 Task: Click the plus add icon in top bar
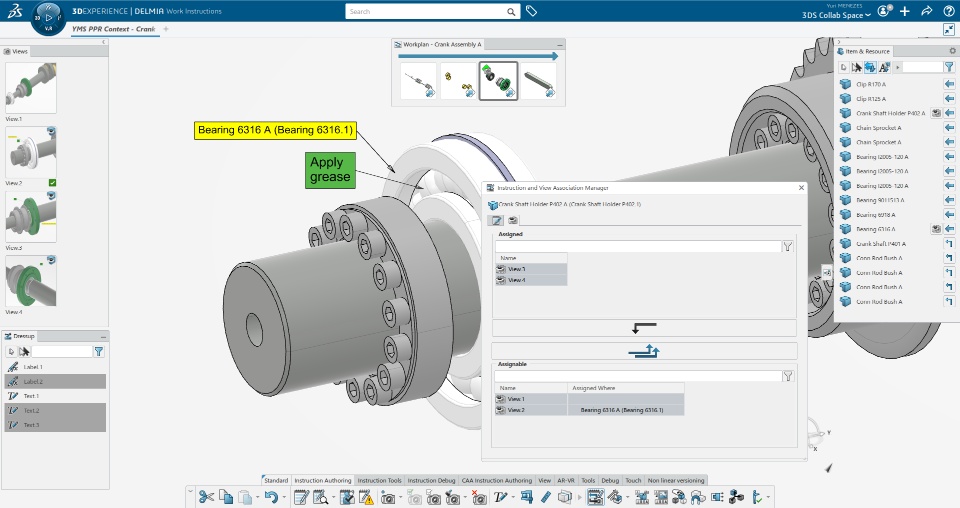[905, 11]
